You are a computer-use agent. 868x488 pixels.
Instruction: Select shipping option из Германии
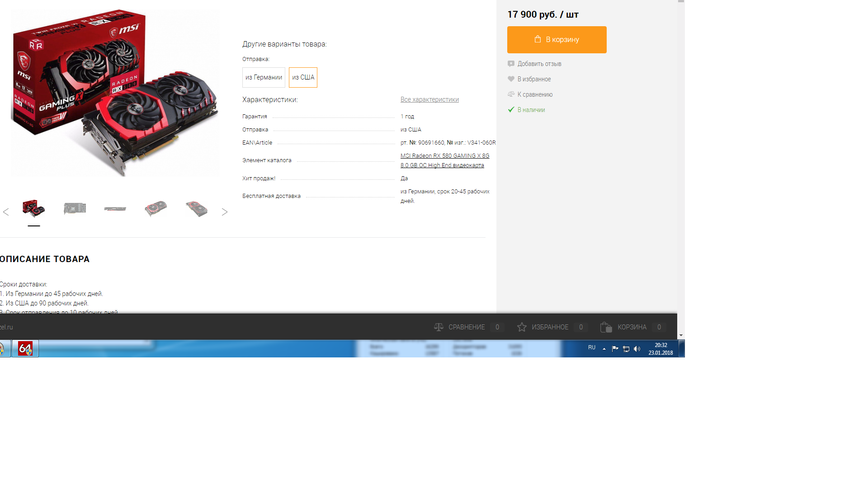click(x=264, y=77)
